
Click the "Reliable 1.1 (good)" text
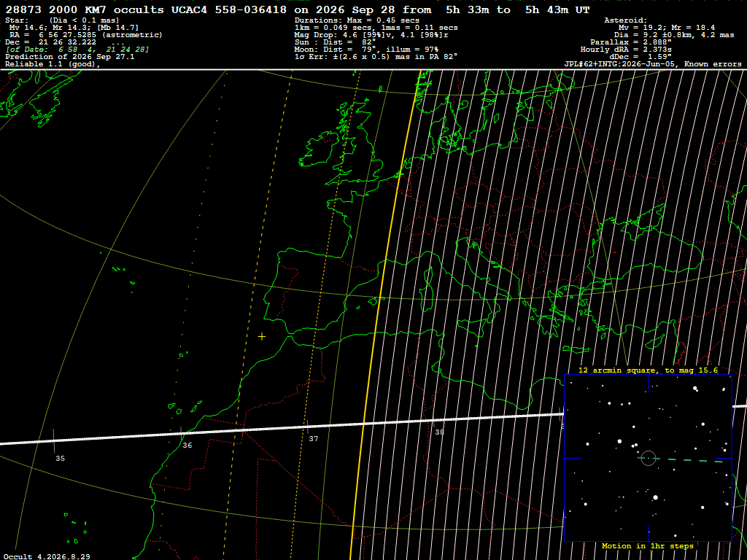pos(53,64)
